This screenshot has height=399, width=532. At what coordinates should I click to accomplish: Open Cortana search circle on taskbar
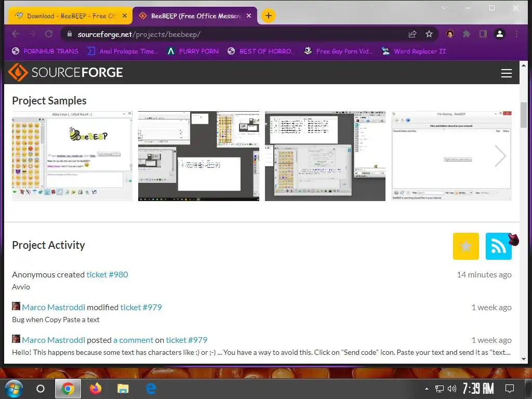(41, 389)
